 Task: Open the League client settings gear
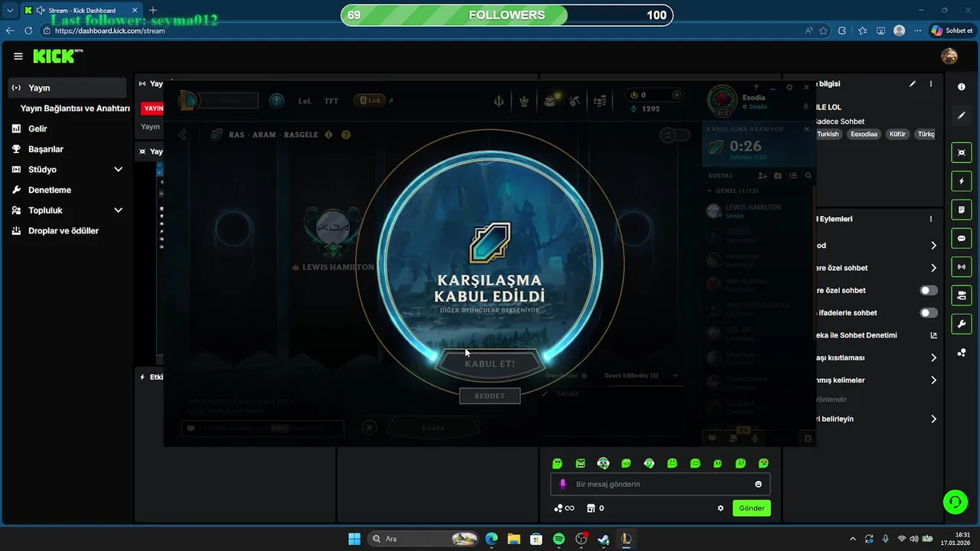coord(789,87)
